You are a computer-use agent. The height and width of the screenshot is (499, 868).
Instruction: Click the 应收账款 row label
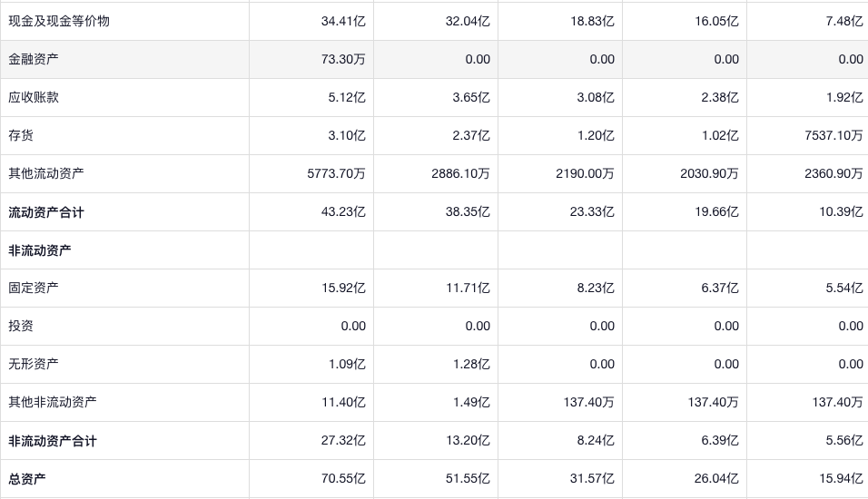click(34, 97)
